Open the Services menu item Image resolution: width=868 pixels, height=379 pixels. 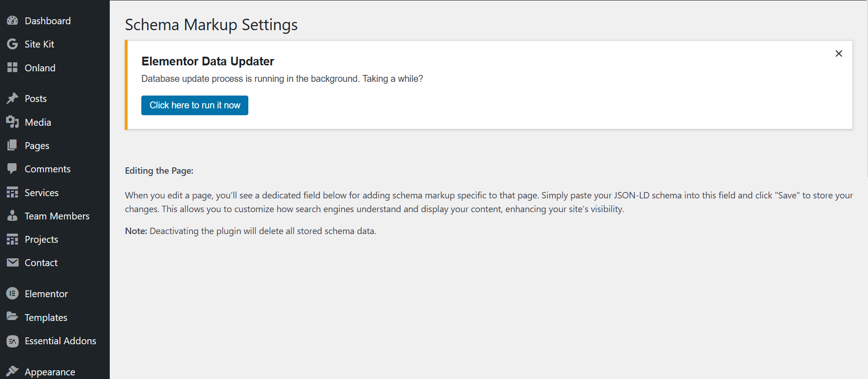[x=55, y=192]
